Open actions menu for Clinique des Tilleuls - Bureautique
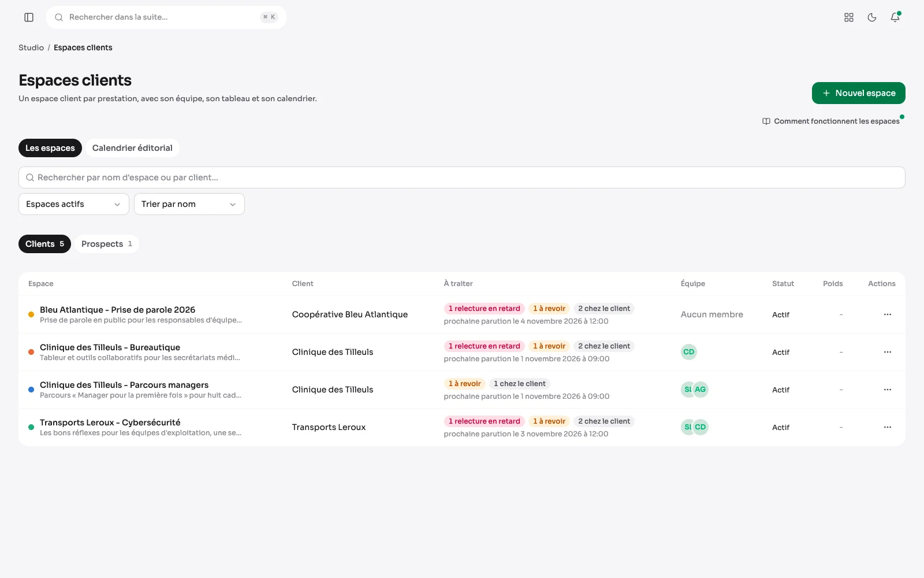This screenshot has width=924, height=578. (888, 352)
